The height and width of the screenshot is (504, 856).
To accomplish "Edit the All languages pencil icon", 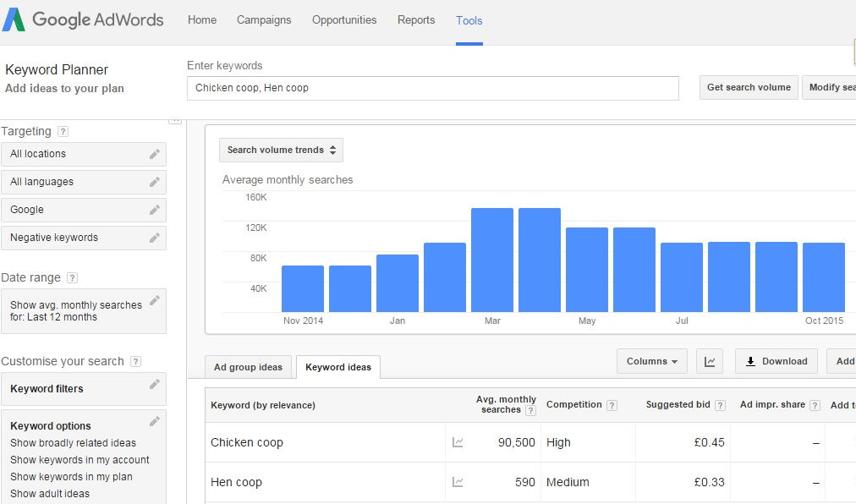I will (x=155, y=182).
